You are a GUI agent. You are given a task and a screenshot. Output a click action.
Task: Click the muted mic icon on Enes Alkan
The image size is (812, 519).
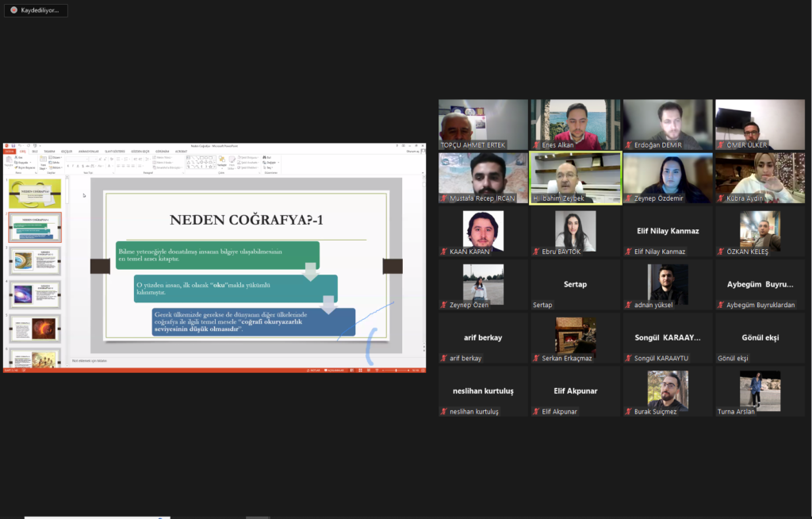point(537,145)
